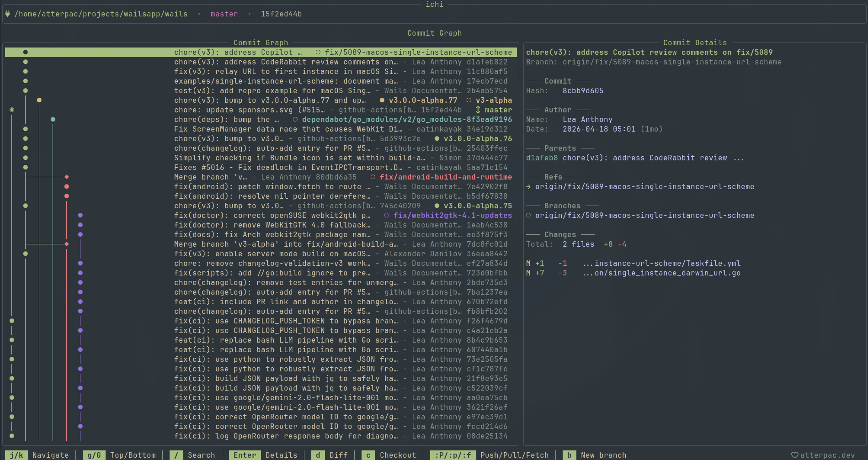Select commit 8b4c9b653 replace bash LLM row
Screen dimensions: 868x460
[261, 340]
